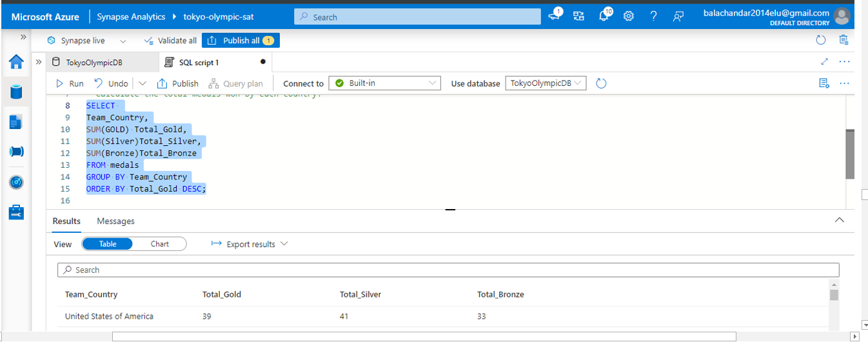Open the Home hub in sidebar
Viewport: 868px width, 342px height.
16,62
